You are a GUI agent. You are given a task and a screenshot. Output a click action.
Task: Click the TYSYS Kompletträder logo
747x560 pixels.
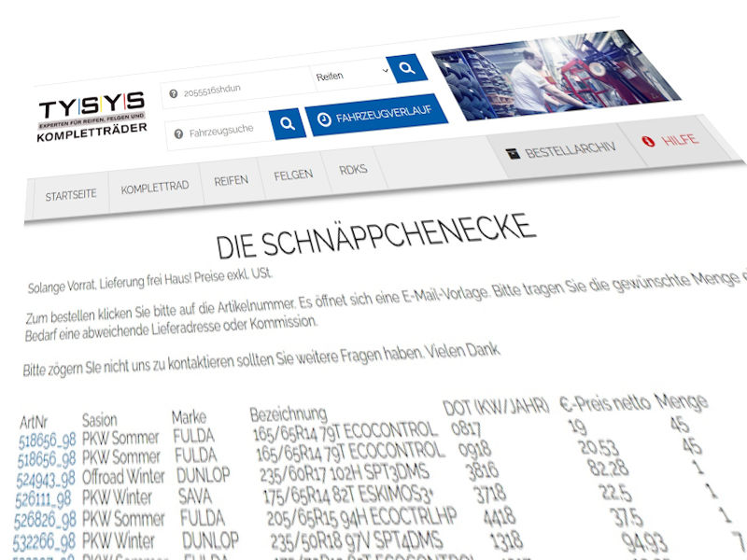click(x=92, y=117)
